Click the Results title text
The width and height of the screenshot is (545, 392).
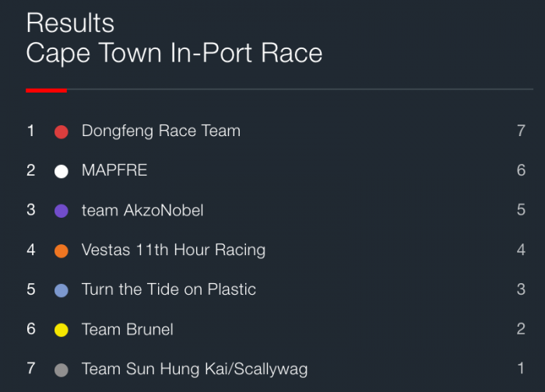pos(70,23)
